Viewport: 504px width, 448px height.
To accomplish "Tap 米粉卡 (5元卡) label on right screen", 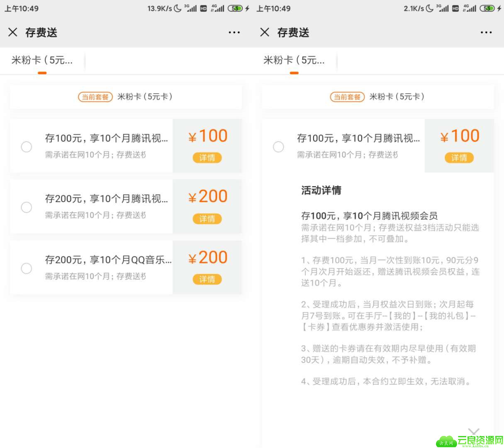I will [397, 97].
